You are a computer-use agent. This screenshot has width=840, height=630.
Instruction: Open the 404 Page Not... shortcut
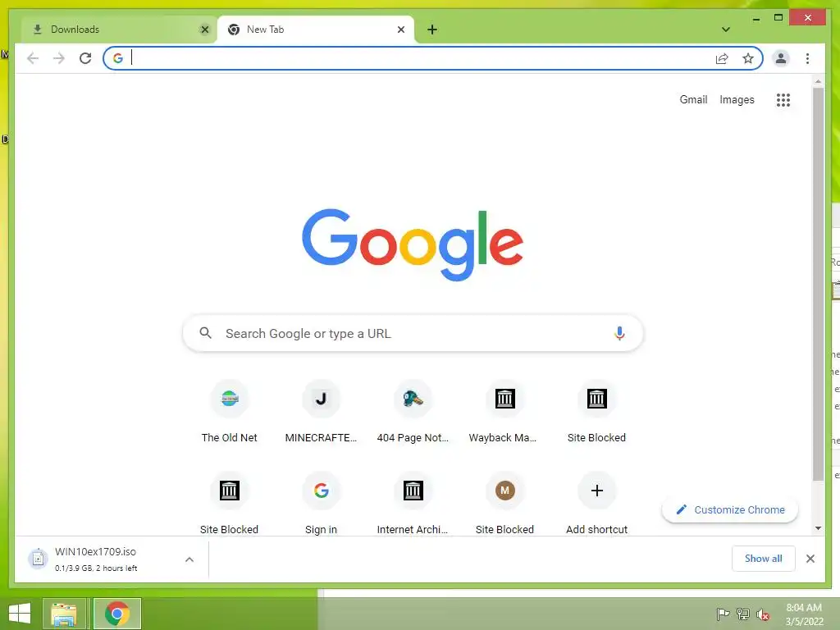click(413, 412)
